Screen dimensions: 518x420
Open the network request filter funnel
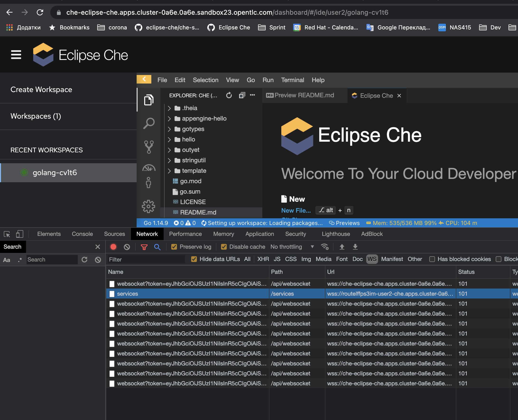pos(144,247)
